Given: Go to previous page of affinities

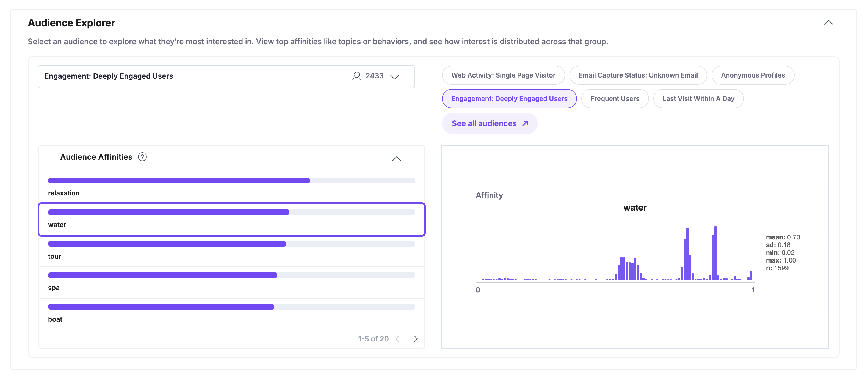Looking at the screenshot, I should pos(398,339).
